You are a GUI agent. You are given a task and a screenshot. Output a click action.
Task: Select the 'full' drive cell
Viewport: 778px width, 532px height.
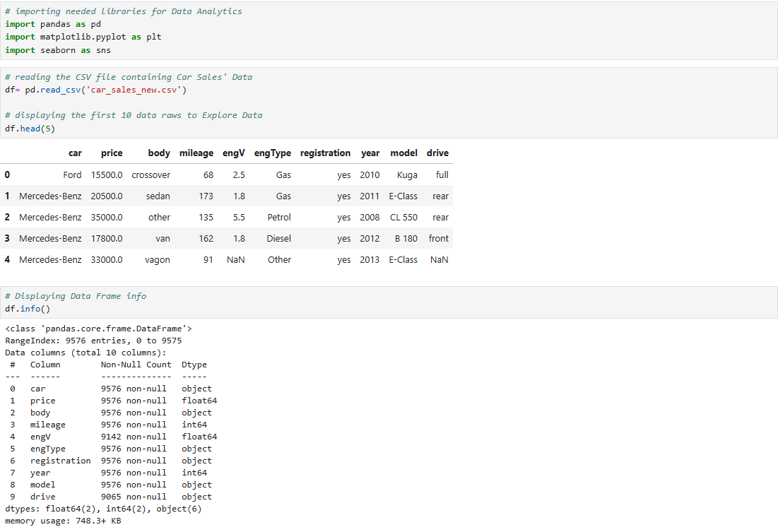coord(442,175)
